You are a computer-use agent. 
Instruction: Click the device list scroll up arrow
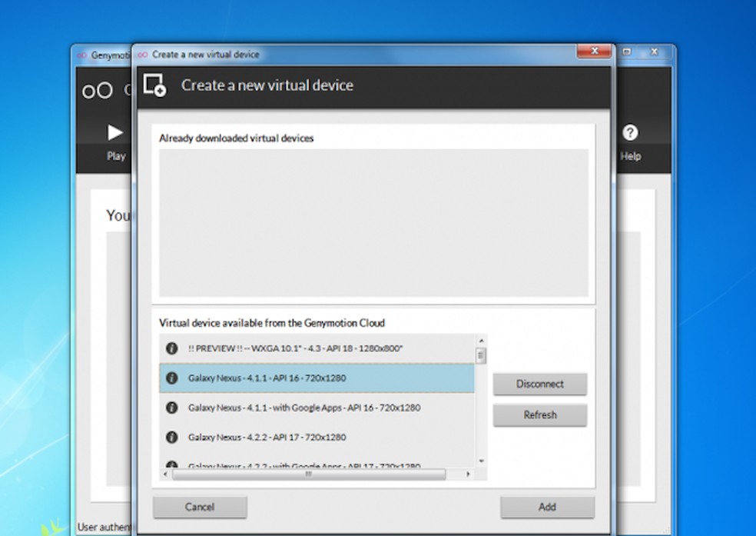(481, 341)
